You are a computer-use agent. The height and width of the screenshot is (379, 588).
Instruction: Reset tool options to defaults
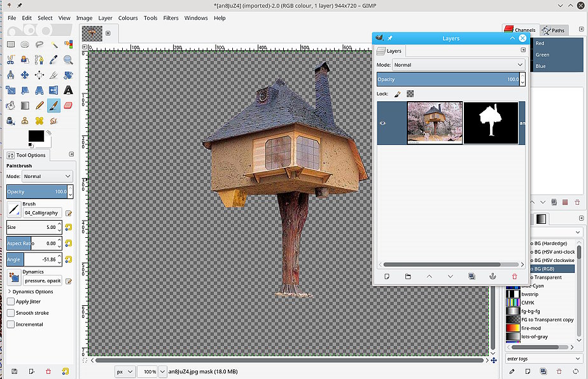66,371
